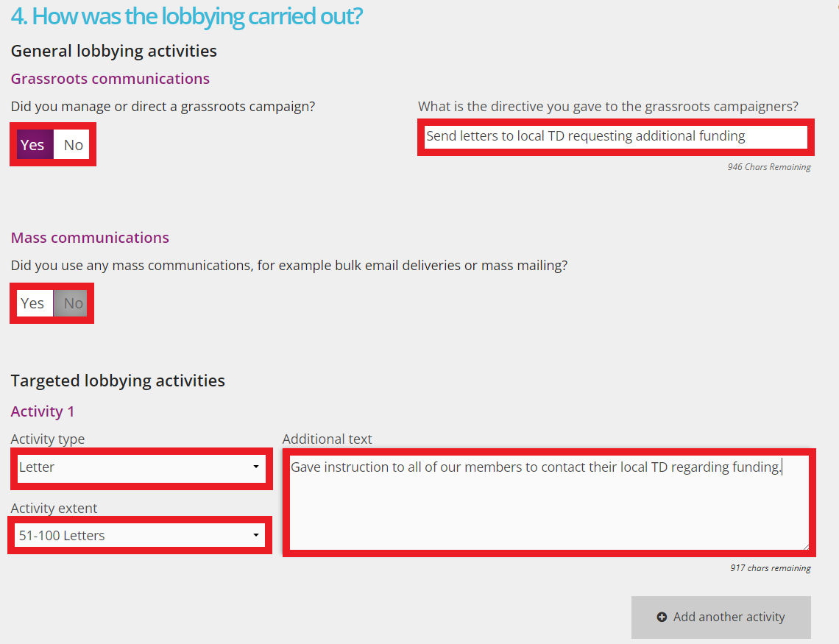This screenshot has width=839, height=644.
Task: Click the Targeted lobbying activities heading
Action: (118, 381)
